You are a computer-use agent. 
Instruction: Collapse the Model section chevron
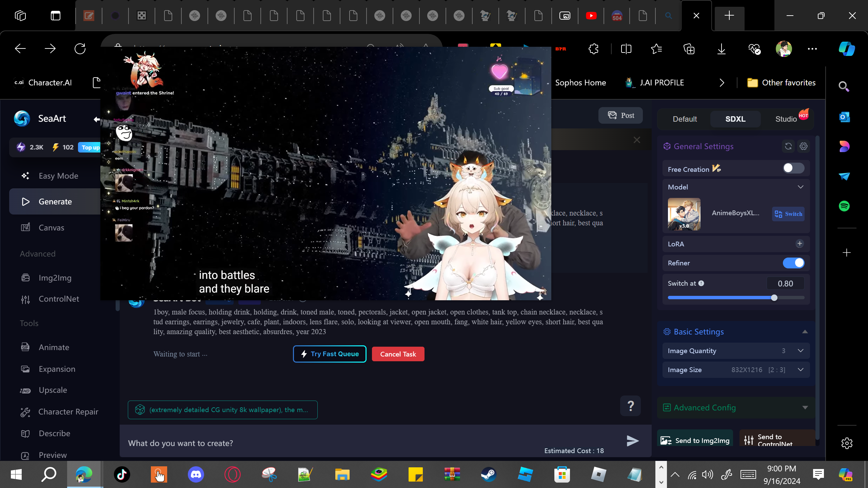point(800,187)
